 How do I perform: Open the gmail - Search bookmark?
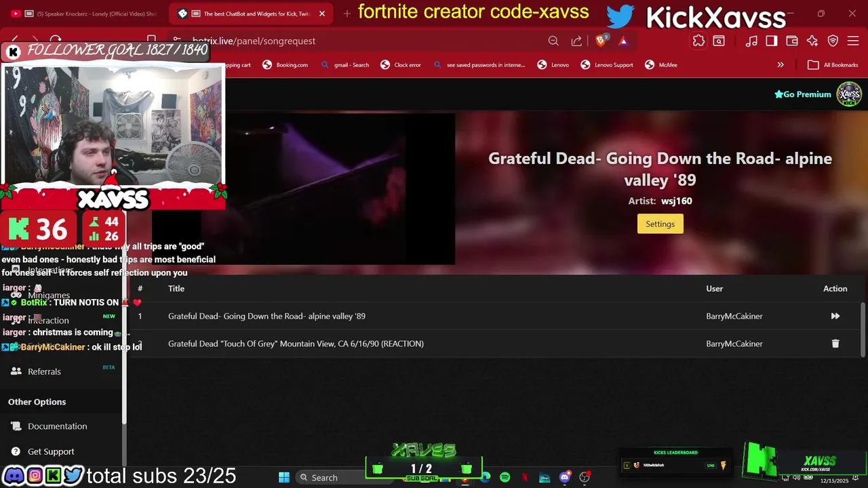pos(344,65)
